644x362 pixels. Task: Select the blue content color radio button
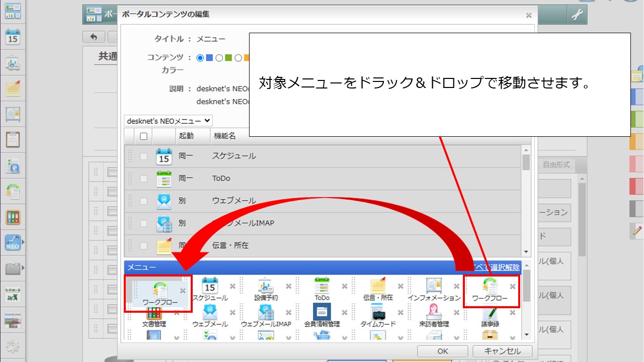(200, 58)
